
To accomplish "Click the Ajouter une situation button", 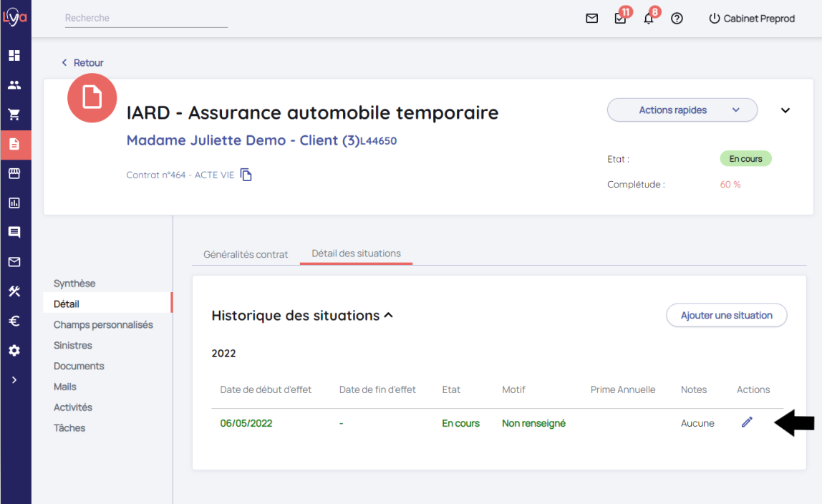I will click(726, 315).
